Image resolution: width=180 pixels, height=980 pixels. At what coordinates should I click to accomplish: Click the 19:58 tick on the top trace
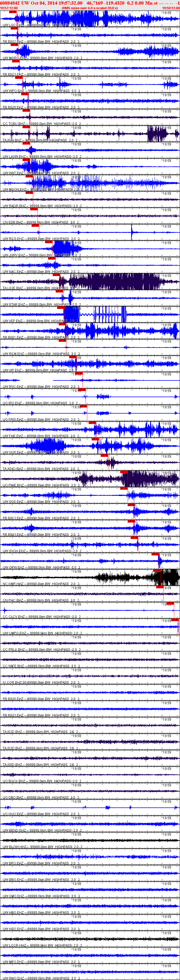77,13
